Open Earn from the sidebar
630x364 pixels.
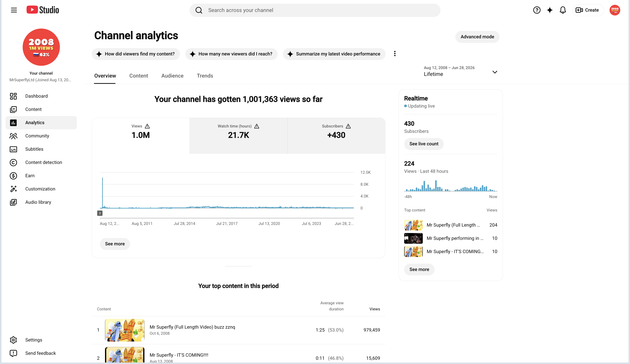coord(41,176)
